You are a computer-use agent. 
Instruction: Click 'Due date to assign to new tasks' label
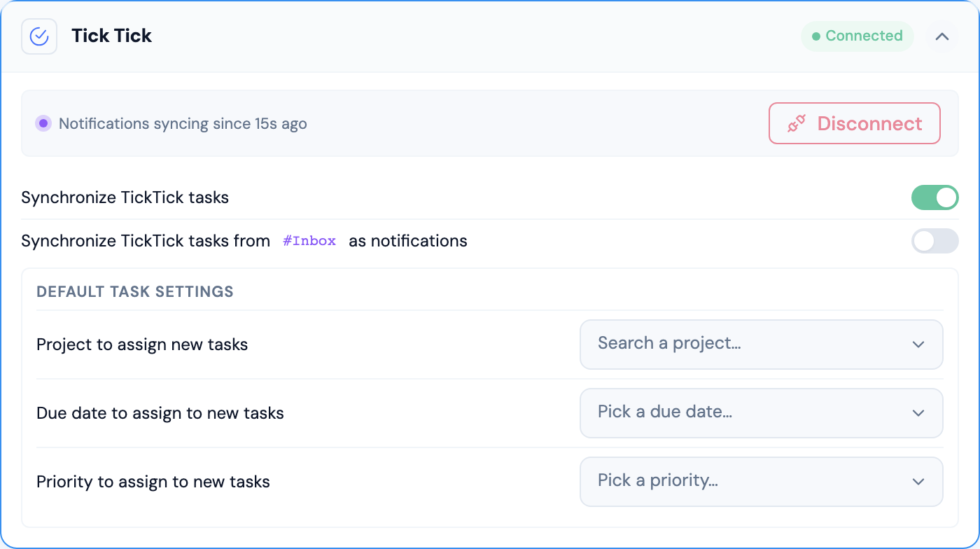click(160, 413)
